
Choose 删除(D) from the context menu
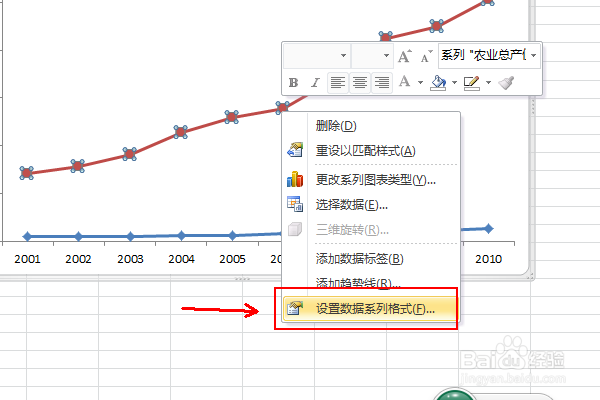coord(371,126)
